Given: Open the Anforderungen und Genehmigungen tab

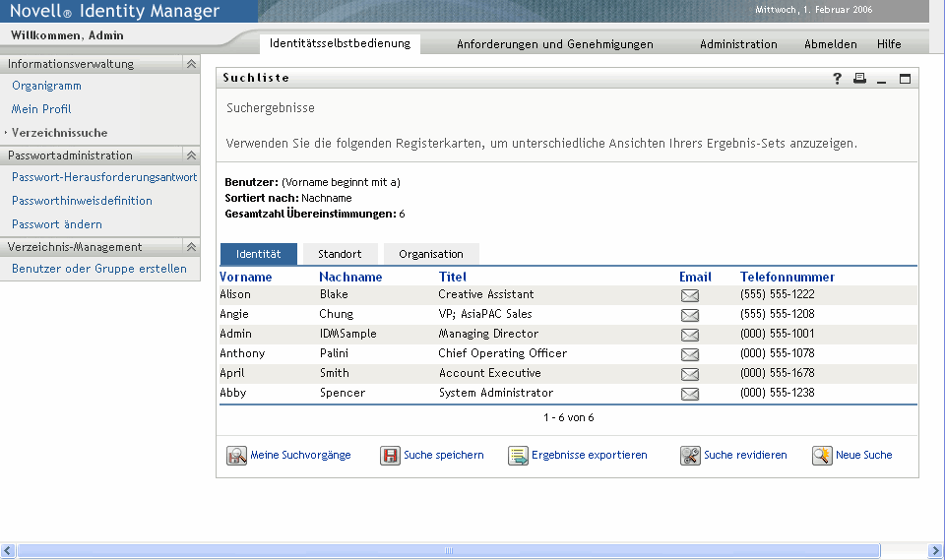Looking at the screenshot, I should [555, 44].
